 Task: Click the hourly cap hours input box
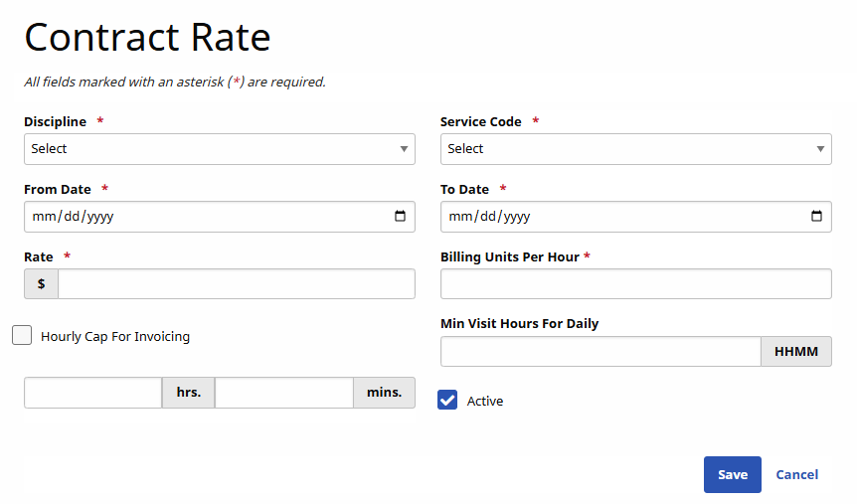[x=92, y=393]
